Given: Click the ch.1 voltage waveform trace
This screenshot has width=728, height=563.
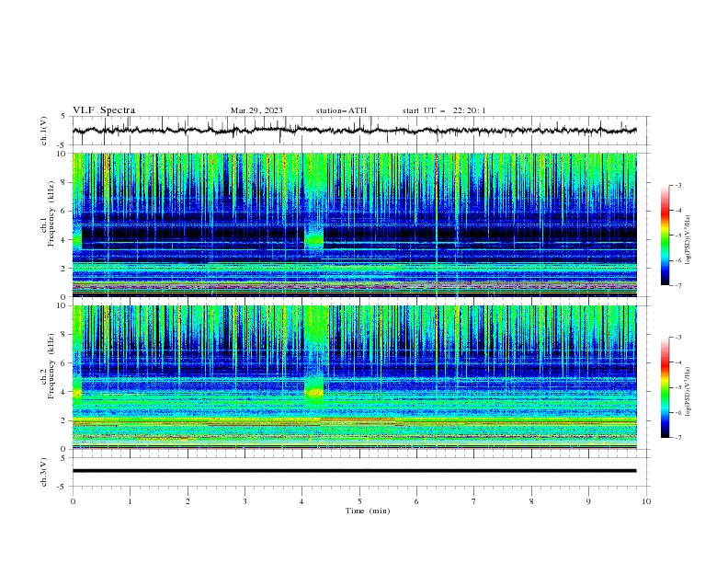Looking at the screenshot, I should [354, 131].
